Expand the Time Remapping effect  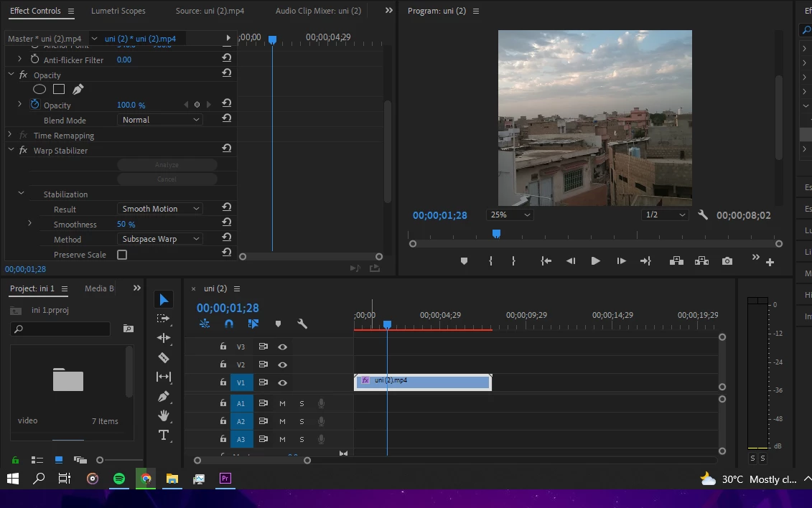[x=10, y=134]
